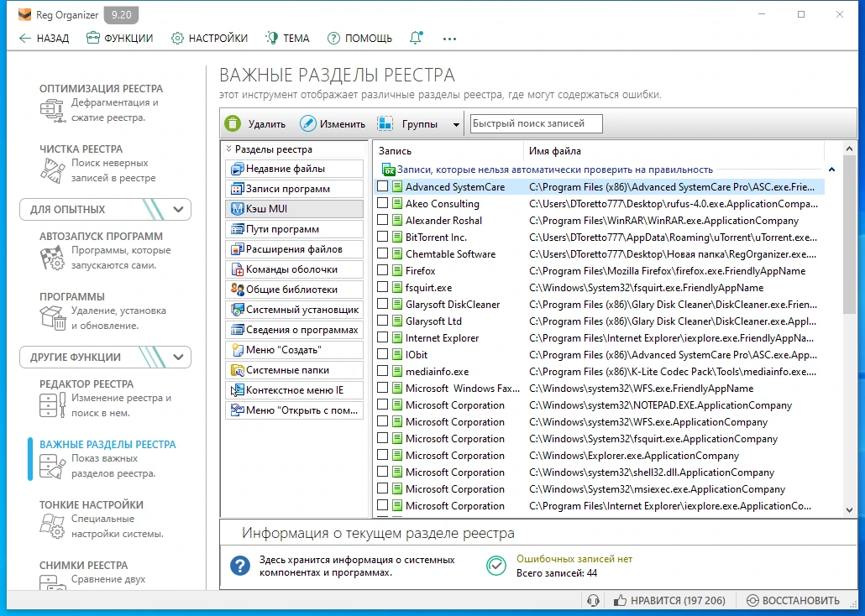Image resolution: width=865 pixels, height=616 pixels.
Task: Click the Быстрый поиск записей field
Action: [536, 123]
